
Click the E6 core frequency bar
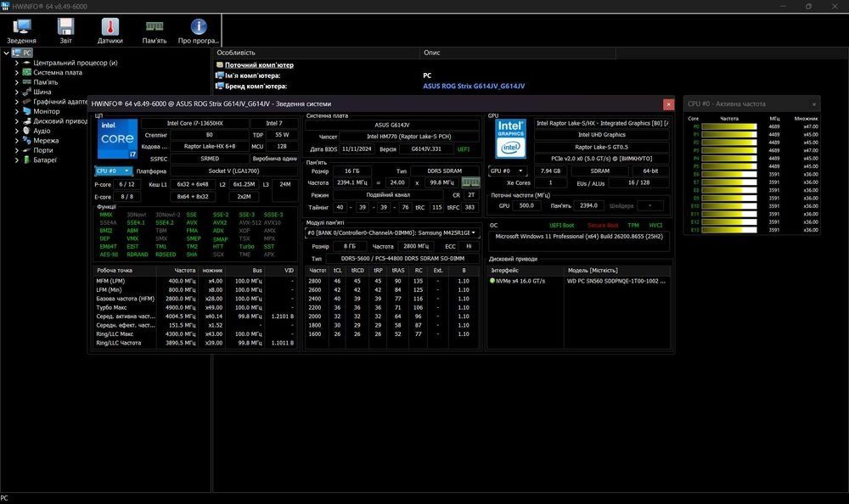(x=728, y=174)
